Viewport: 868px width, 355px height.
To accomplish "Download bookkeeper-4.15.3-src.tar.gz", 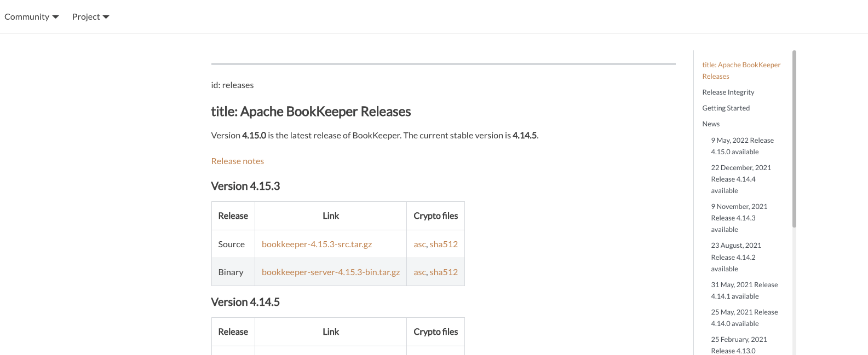I will [x=317, y=244].
